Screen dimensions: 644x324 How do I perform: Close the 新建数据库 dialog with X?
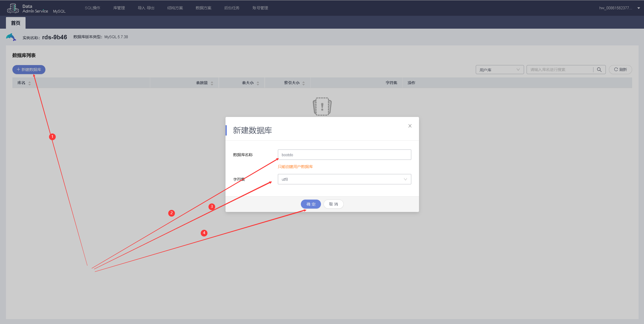coord(410,126)
